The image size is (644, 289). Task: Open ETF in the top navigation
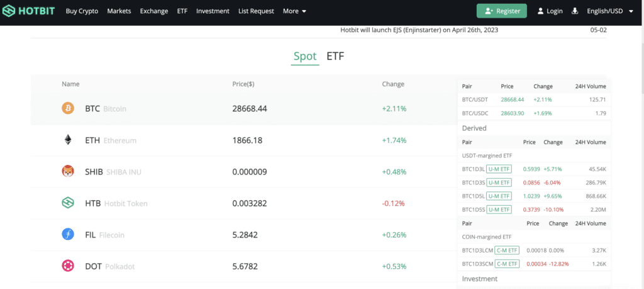[182, 11]
